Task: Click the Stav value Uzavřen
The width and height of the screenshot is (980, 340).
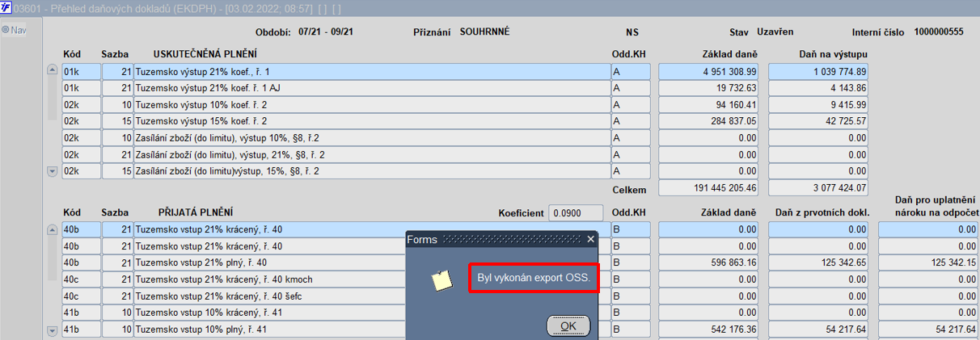Action: coord(775,31)
